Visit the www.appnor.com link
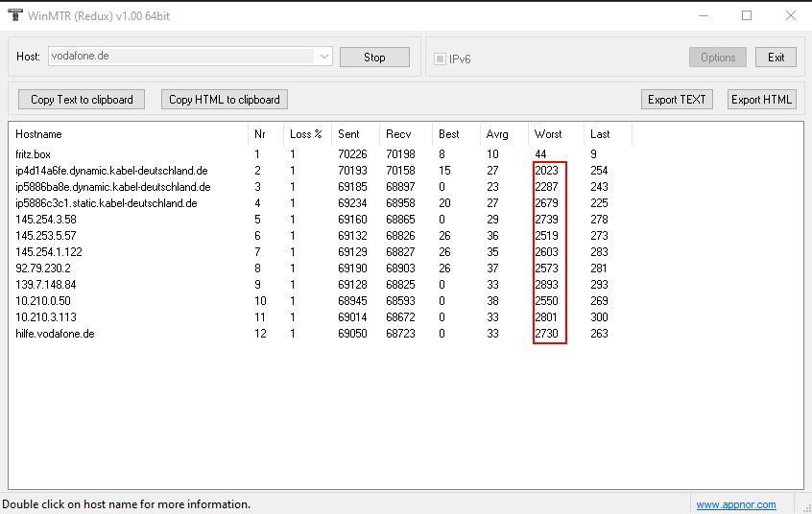Viewport: 812px width, 514px height. (736, 504)
